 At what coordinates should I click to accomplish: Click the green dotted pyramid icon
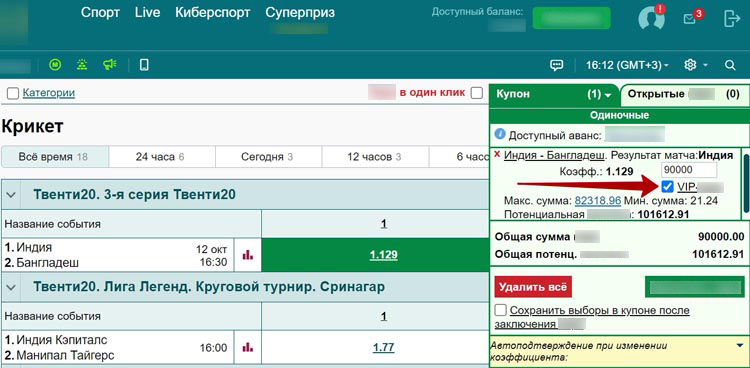click(x=82, y=65)
